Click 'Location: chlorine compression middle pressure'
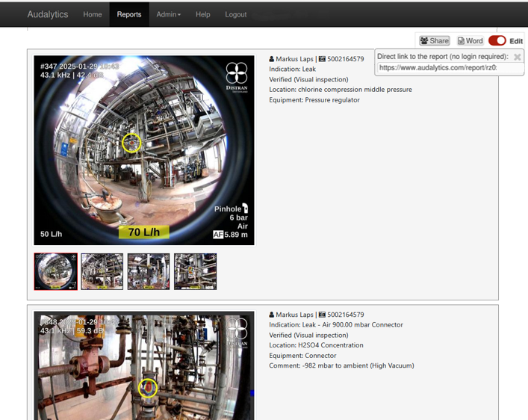This screenshot has width=528, height=420. pos(341,90)
